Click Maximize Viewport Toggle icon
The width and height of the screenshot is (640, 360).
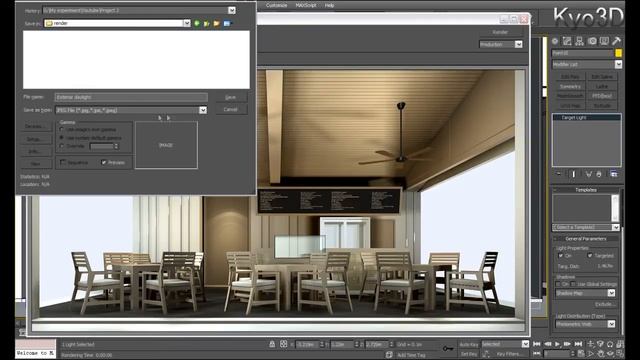click(x=620, y=353)
